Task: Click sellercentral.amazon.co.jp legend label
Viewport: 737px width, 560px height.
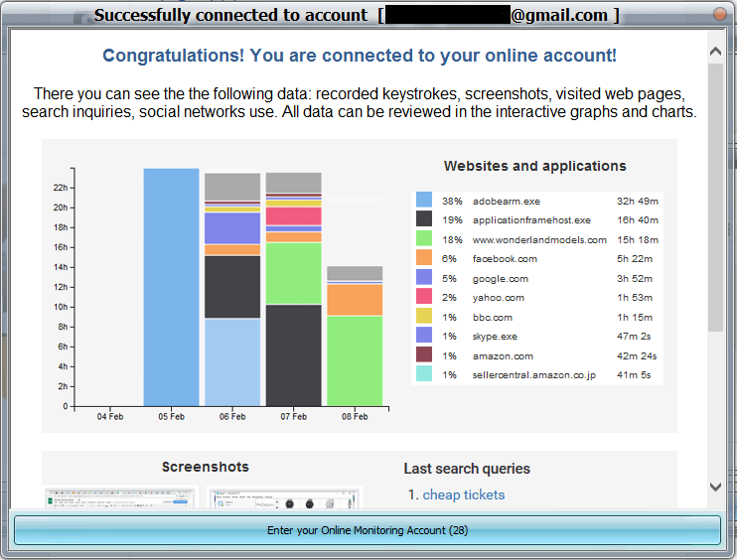Action: (x=534, y=375)
